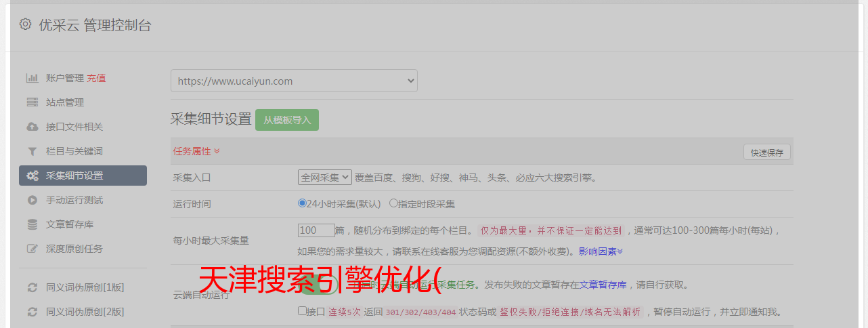Open 账户管理 in the sidebar
Screen dimensions: 868x328
[x=65, y=78]
